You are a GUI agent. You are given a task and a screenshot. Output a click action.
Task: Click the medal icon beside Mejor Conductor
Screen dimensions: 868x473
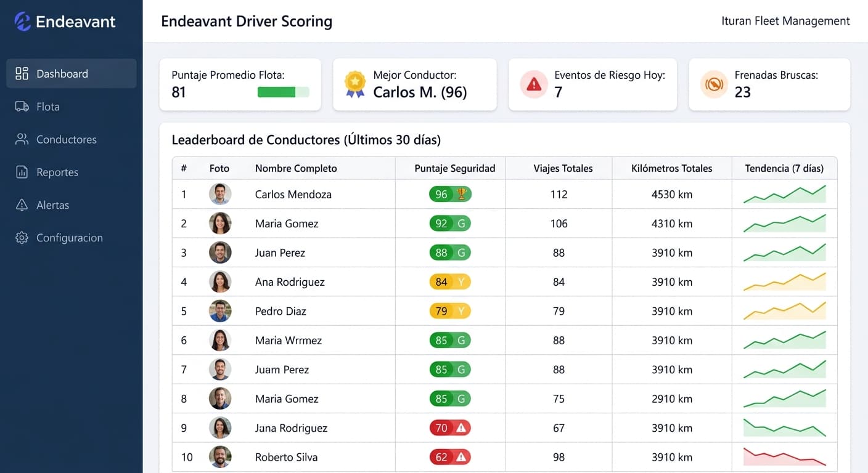pyautogui.click(x=354, y=84)
